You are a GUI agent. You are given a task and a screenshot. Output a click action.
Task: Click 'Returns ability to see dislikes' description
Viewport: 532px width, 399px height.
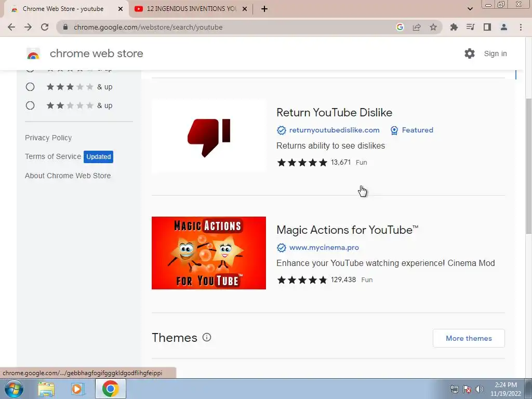[x=331, y=145]
